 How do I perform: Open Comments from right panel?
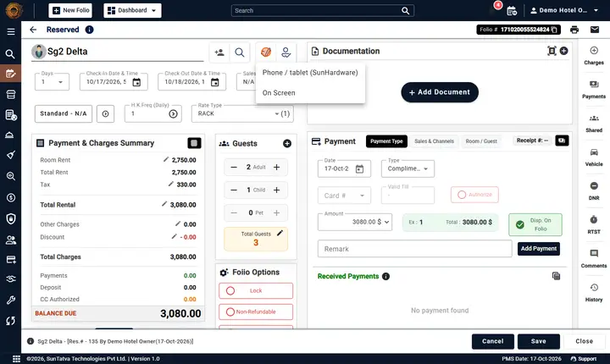594,259
